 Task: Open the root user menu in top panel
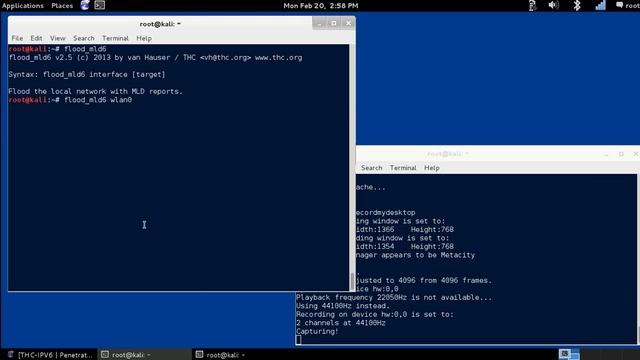(628, 5)
